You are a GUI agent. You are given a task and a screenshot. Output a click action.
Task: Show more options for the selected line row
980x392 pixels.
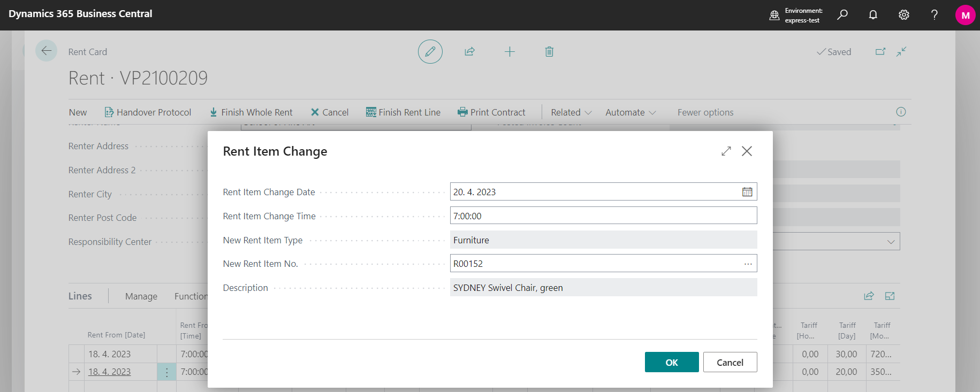tap(166, 372)
